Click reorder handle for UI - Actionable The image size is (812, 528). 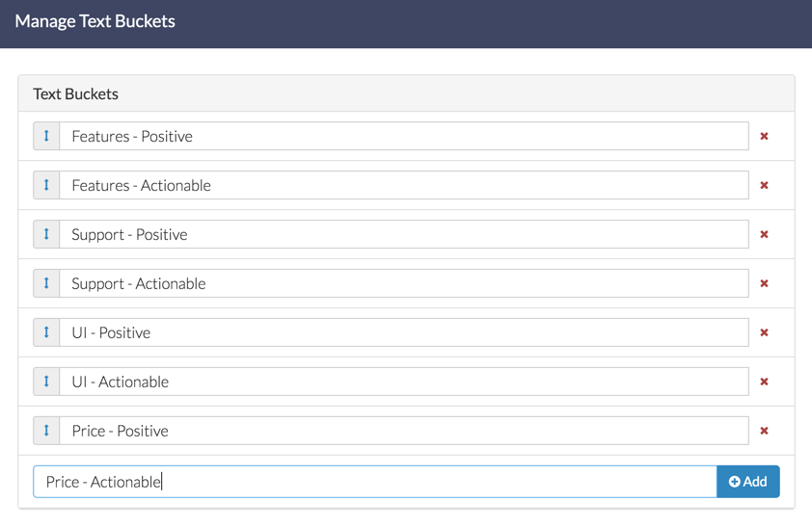tap(46, 383)
